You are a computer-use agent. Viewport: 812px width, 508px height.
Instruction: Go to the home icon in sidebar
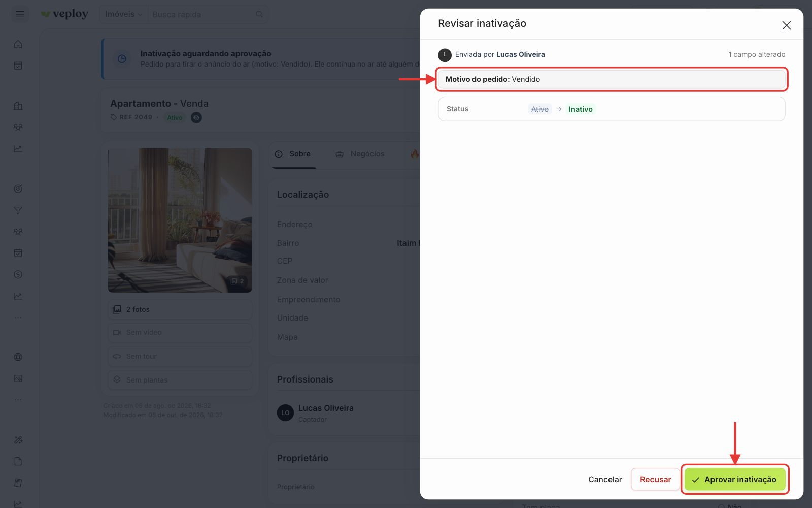tap(18, 44)
